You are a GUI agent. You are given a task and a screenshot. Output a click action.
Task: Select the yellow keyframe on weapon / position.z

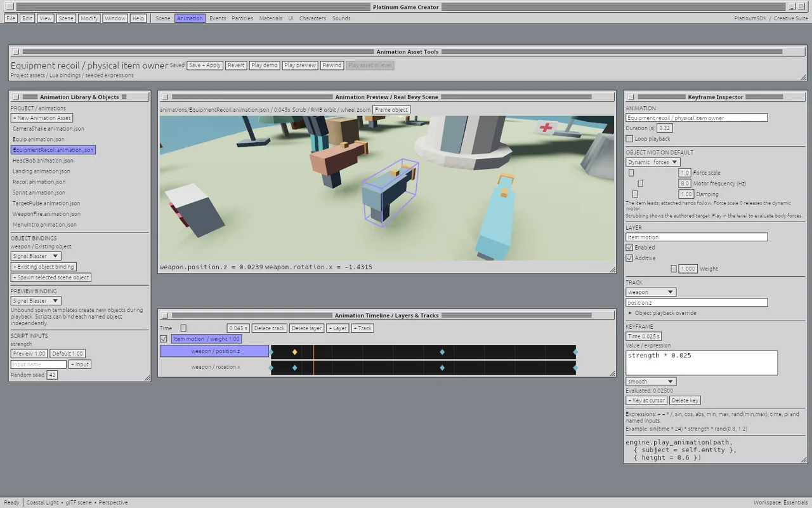[x=294, y=352]
